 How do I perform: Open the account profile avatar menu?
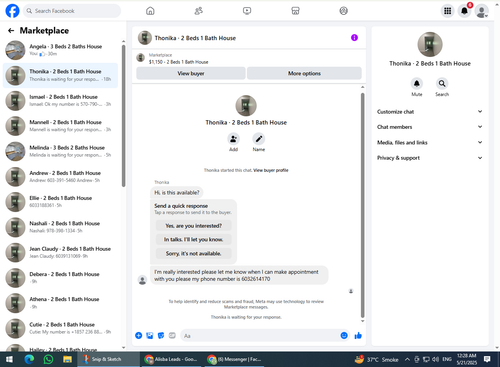point(482,11)
